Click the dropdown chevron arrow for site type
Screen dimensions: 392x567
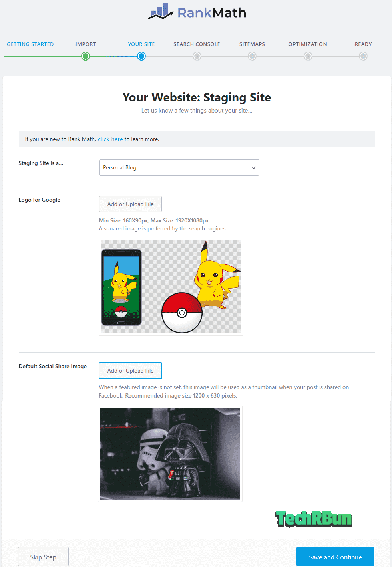click(253, 168)
